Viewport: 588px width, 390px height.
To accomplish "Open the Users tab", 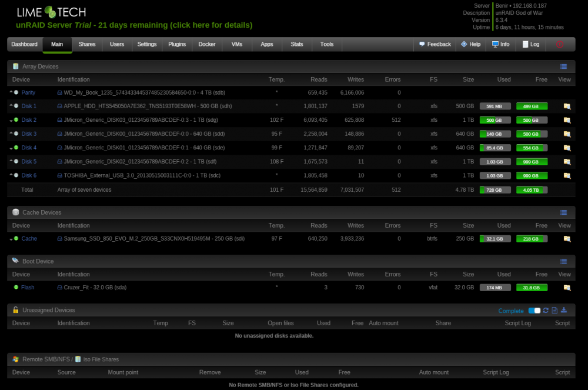I will coord(117,44).
